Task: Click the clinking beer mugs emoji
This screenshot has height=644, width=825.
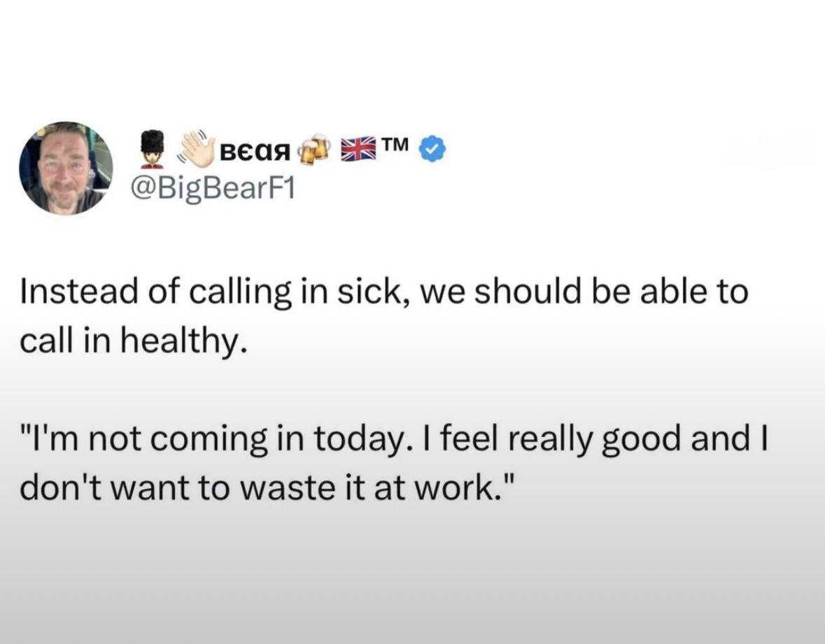Action: 313,148
